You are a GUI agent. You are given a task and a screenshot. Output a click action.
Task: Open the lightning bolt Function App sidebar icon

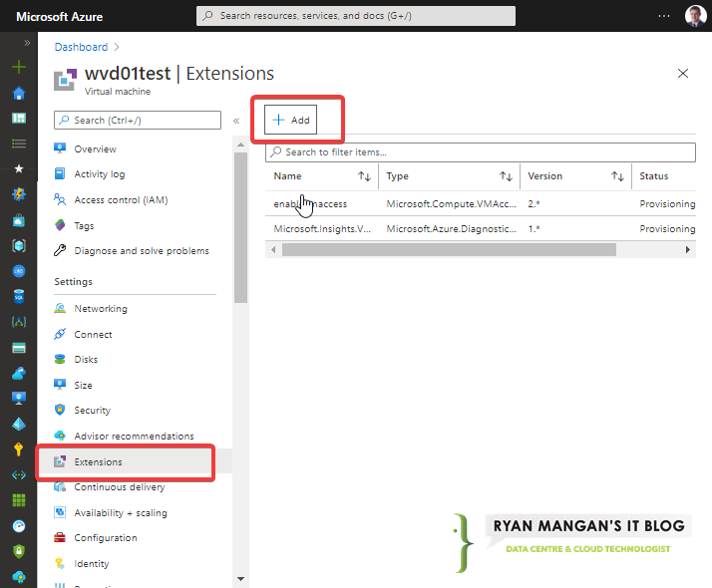(x=19, y=194)
